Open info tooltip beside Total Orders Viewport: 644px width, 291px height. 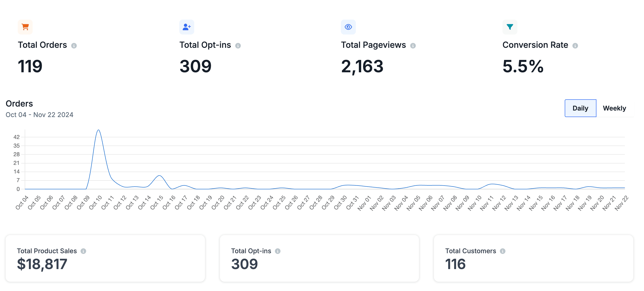pos(74,45)
